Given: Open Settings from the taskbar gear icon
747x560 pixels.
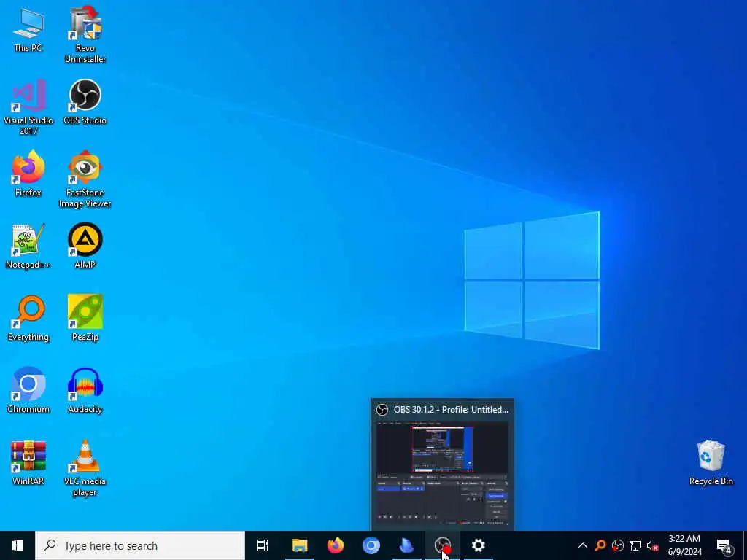Looking at the screenshot, I should tap(479, 545).
